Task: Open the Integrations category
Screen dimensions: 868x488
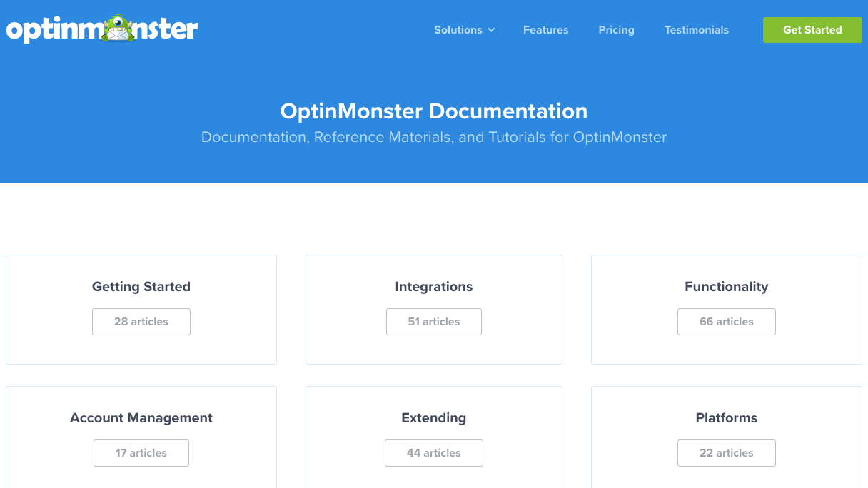Action: (434, 287)
